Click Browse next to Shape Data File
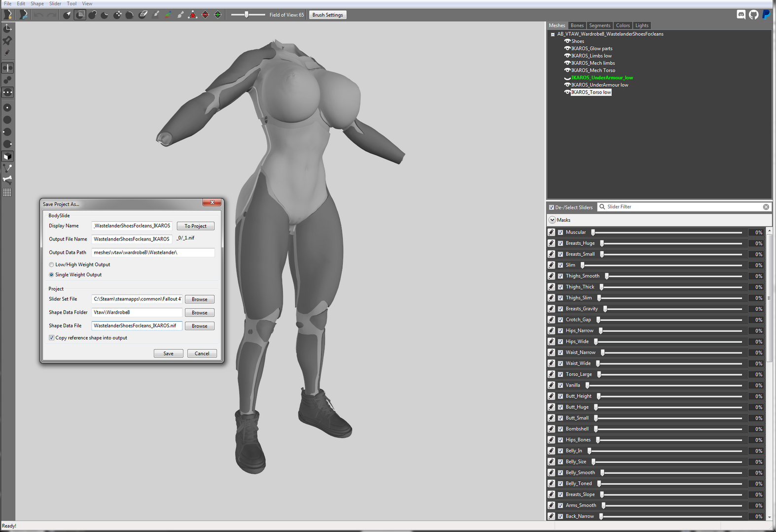The height and width of the screenshot is (532, 776). pyautogui.click(x=200, y=326)
